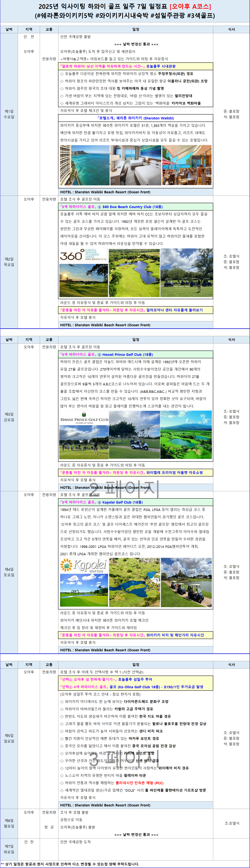250x868 pixels.
Task: Click the '라이에 포인트 조망' line
Action: tap(107, 753)
